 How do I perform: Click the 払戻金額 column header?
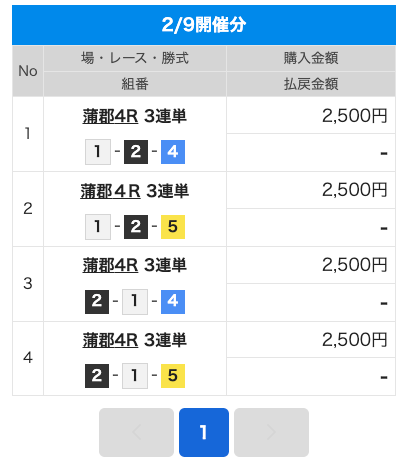[311, 84]
